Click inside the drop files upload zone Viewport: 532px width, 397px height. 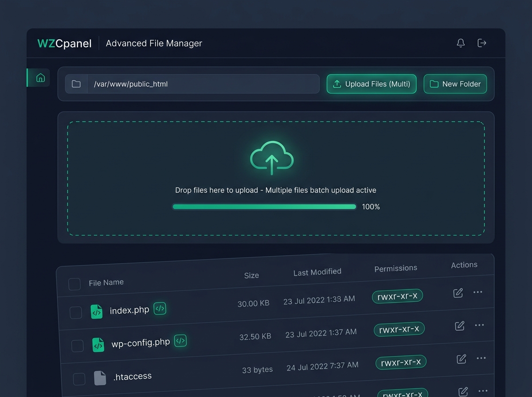pos(276,179)
